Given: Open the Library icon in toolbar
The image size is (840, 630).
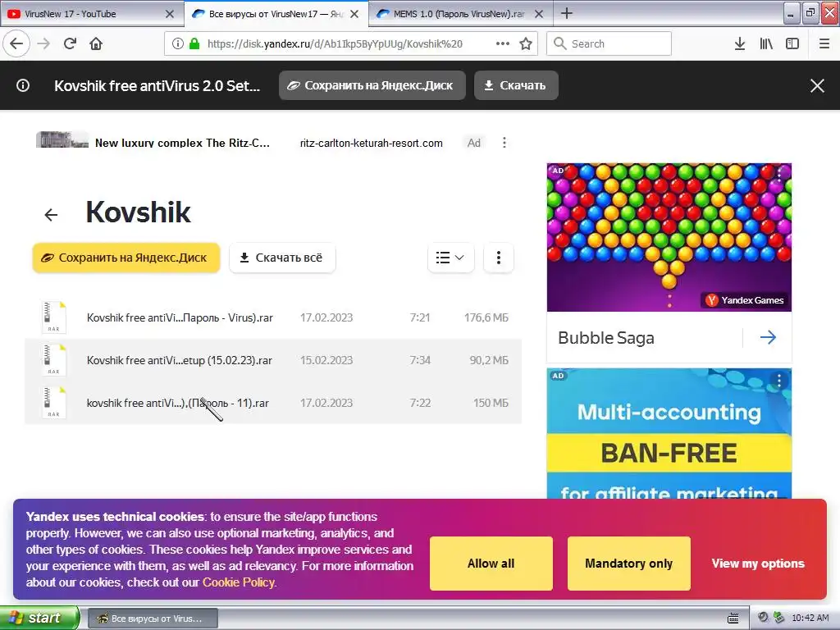Looking at the screenshot, I should [x=766, y=43].
